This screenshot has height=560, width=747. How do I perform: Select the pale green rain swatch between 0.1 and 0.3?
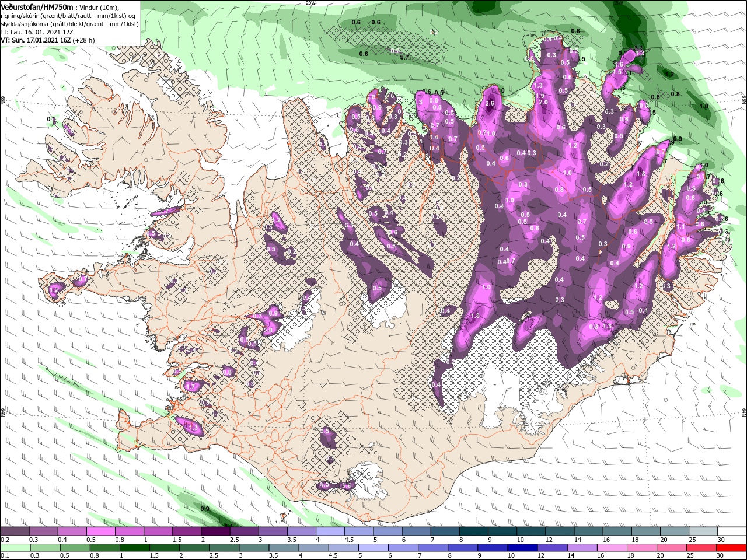coord(15,548)
